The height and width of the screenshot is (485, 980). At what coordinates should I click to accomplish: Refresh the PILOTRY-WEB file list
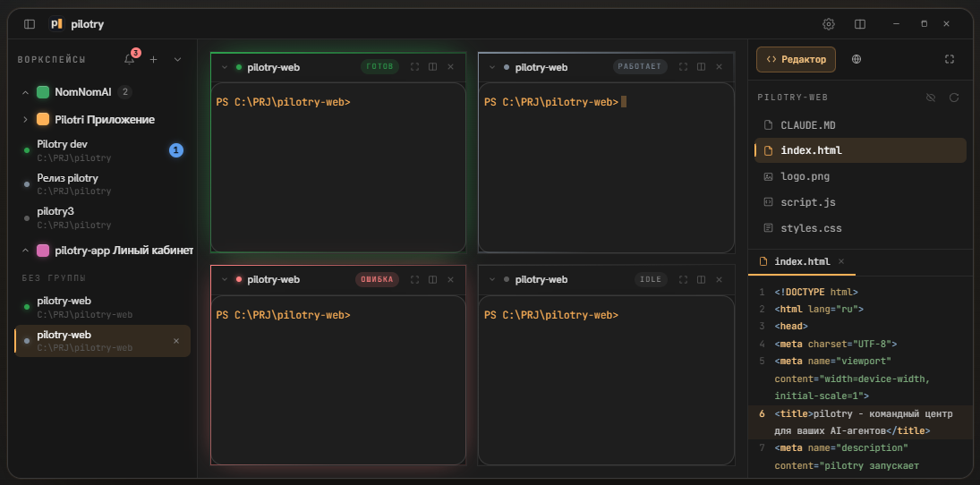point(954,98)
